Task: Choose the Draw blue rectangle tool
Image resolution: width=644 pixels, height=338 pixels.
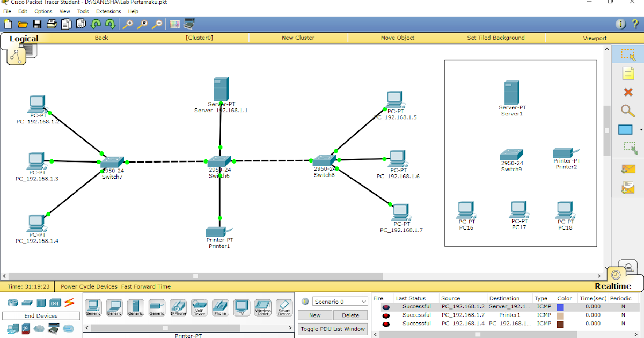Action: pyautogui.click(x=626, y=130)
